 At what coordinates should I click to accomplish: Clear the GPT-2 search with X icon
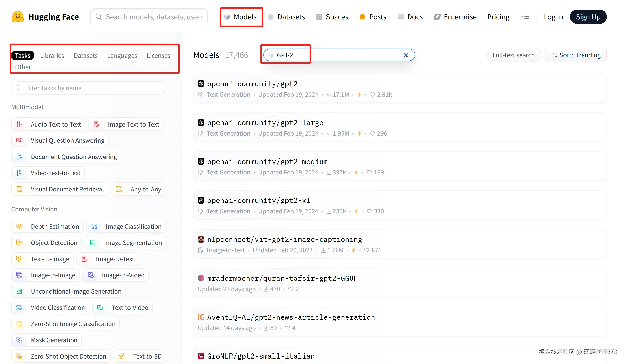[x=405, y=55]
